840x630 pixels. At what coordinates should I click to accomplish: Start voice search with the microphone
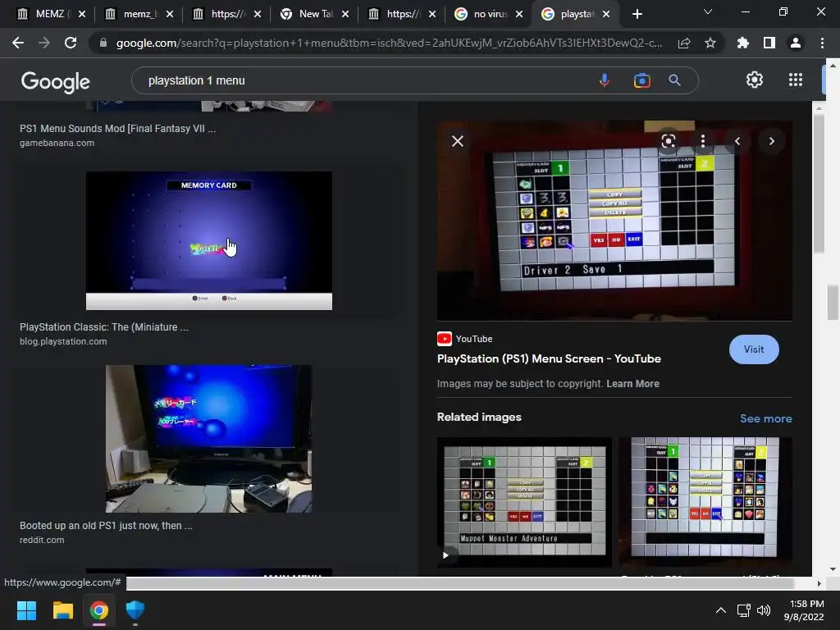coord(605,80)
